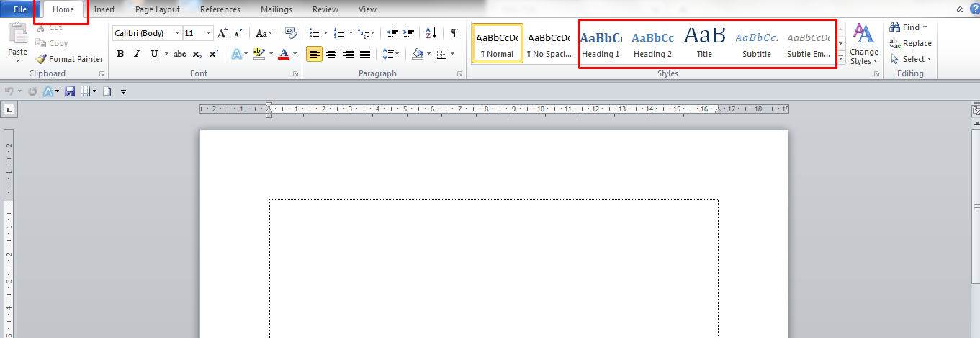This screenshot has height=338, width=980.
Task: Apply the Title style
Action: [x=704, y=43]
